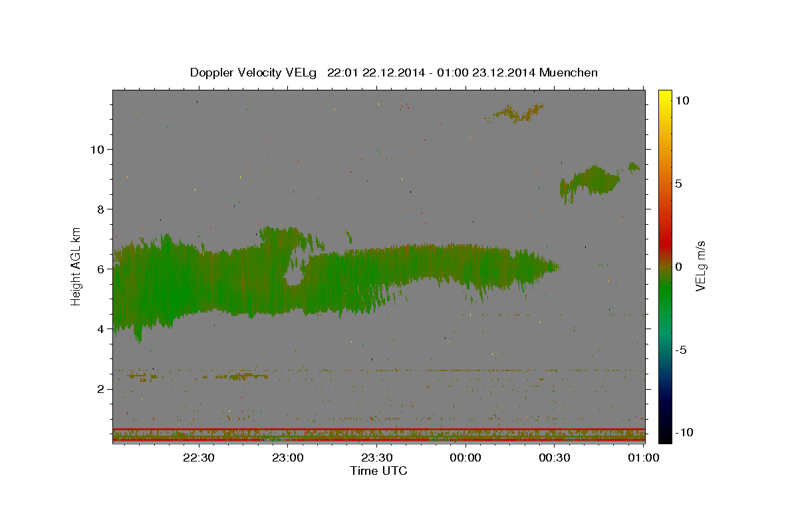798x532 pixels.
Task: Click height axis label '8'
Action: click(x=101, y=209)
